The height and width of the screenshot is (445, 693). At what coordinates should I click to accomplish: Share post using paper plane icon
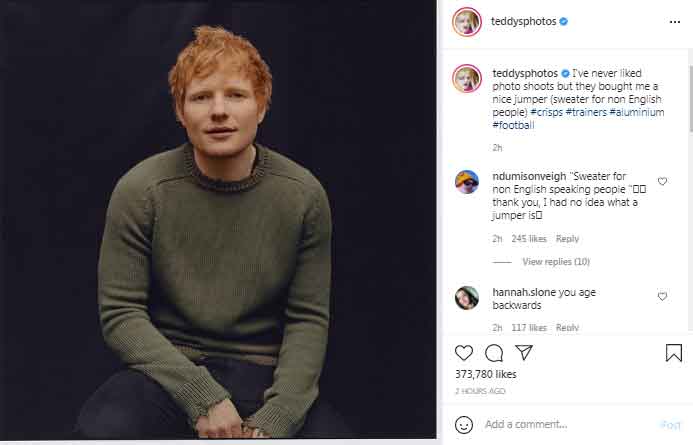[524, 353]
